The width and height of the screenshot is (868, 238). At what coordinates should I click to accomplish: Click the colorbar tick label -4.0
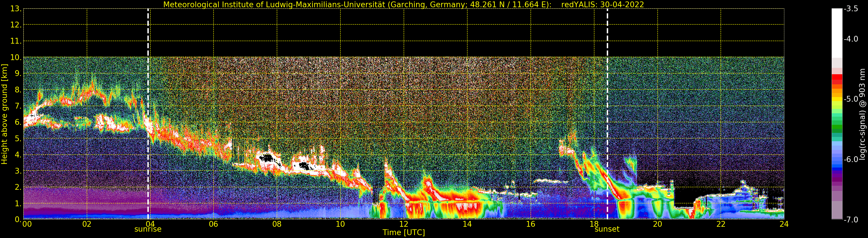coord(851,39)
